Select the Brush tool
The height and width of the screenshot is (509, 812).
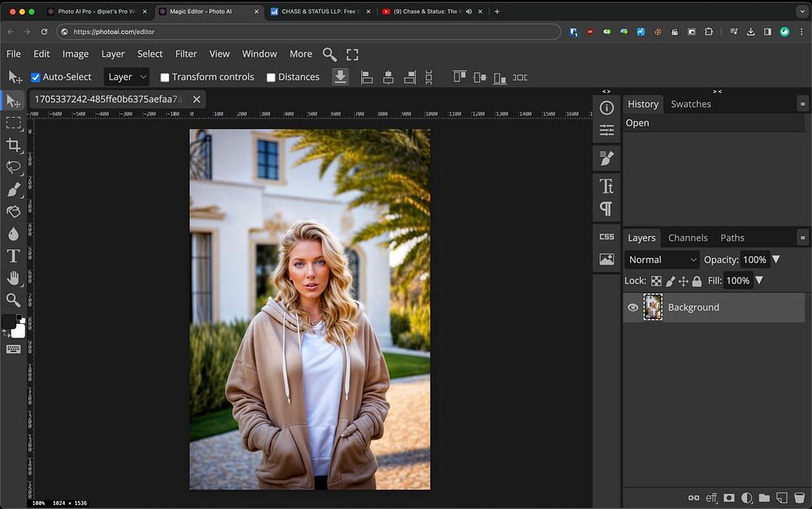14,190
